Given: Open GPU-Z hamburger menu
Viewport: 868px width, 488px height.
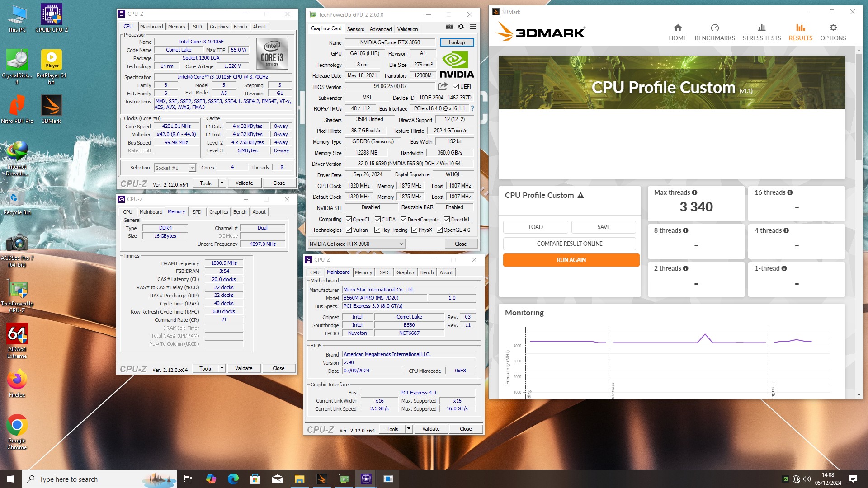Looking at the screenshot, I should click(472, 27).
